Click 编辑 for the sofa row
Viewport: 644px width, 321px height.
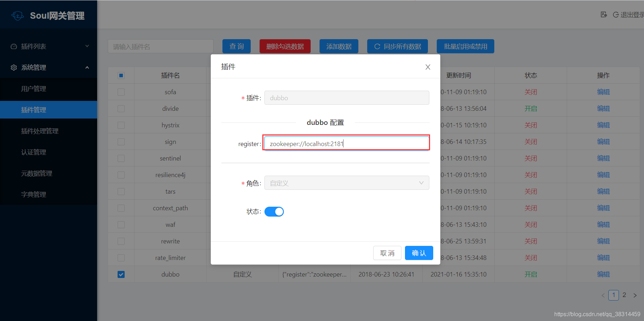point(603,92)
